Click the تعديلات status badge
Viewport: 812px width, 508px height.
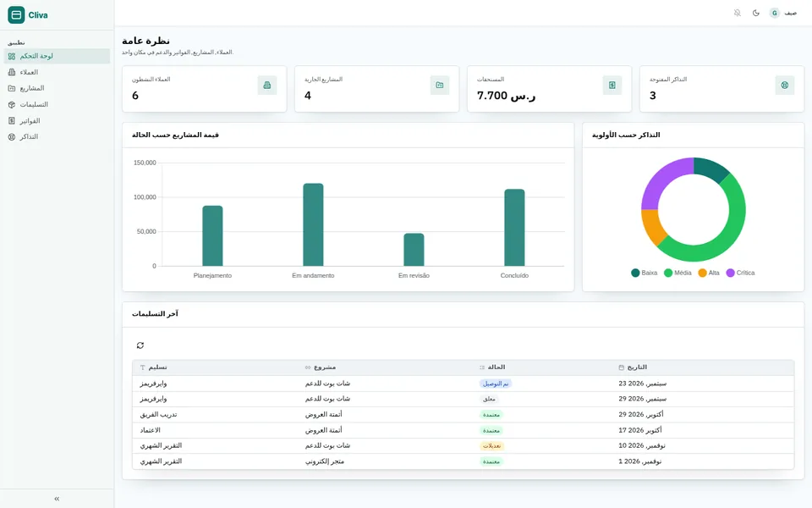pos(492,446)
